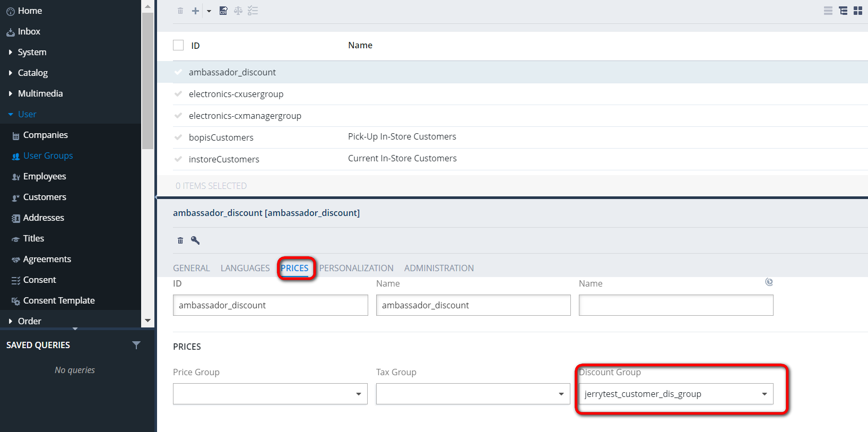The image size is (868, 432).
Task: Click the sidebar navigation scrollbar thumb
Action: pos(147,80)
